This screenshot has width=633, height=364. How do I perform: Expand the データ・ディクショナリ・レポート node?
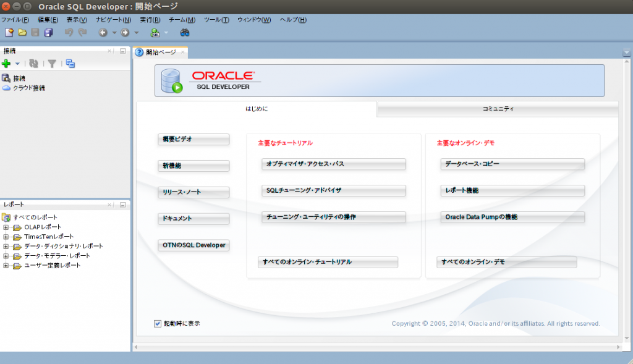(6, 246)
